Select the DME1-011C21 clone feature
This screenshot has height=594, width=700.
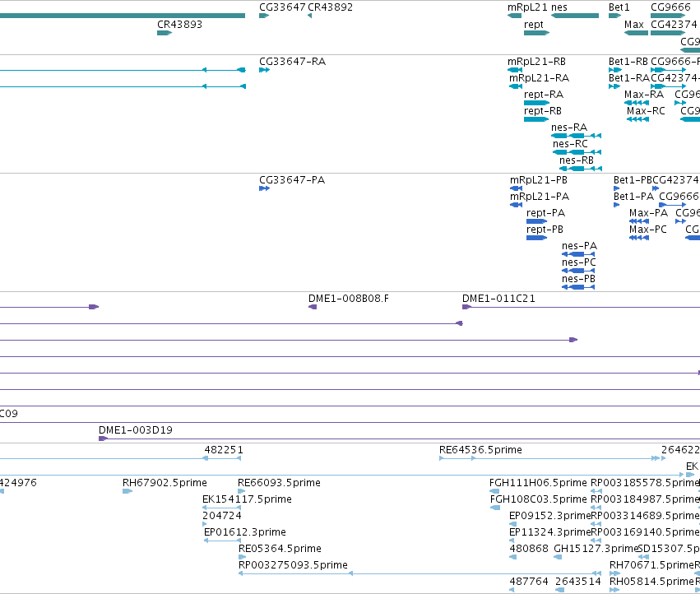(x=581, y=307)
